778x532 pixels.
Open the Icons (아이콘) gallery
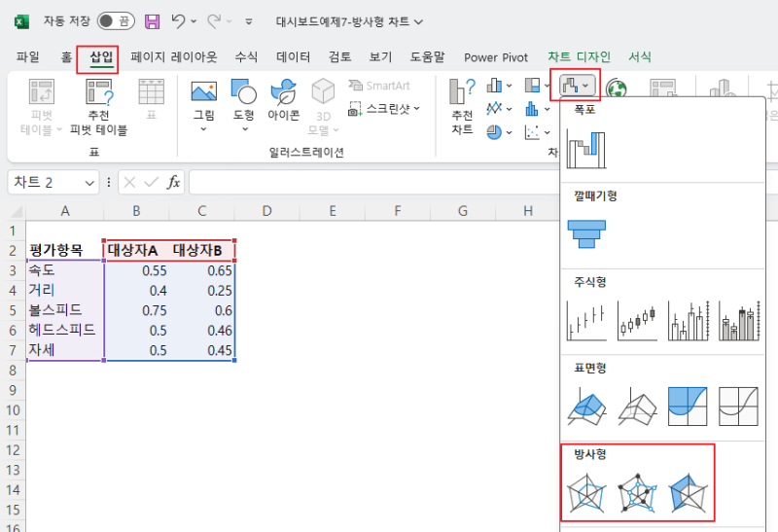(x=283, y=100)
